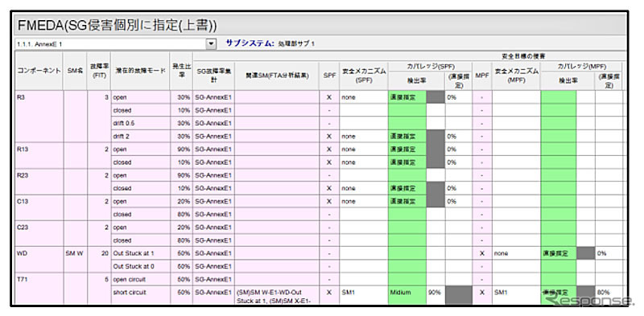
Task: Click the SM W cell in WD row
Action: (75, 260)
